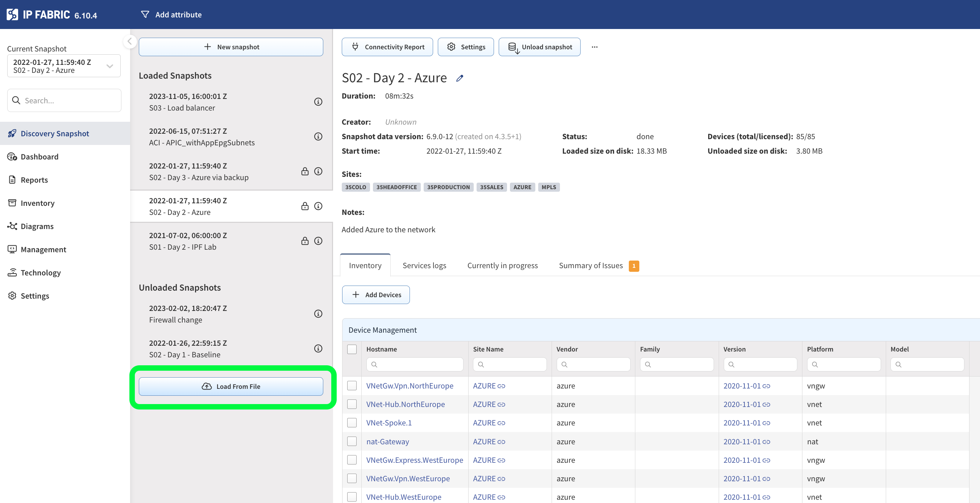Click the Add attribute filter icon
Viewport: 980px width, 503px height.
[145, 14]
